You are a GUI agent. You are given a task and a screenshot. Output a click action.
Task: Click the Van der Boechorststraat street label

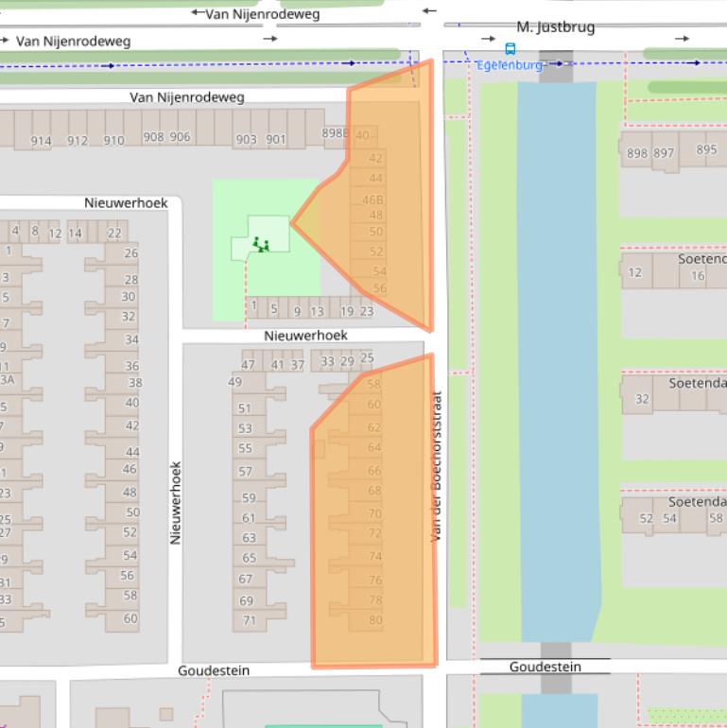(x=436, y=466)
